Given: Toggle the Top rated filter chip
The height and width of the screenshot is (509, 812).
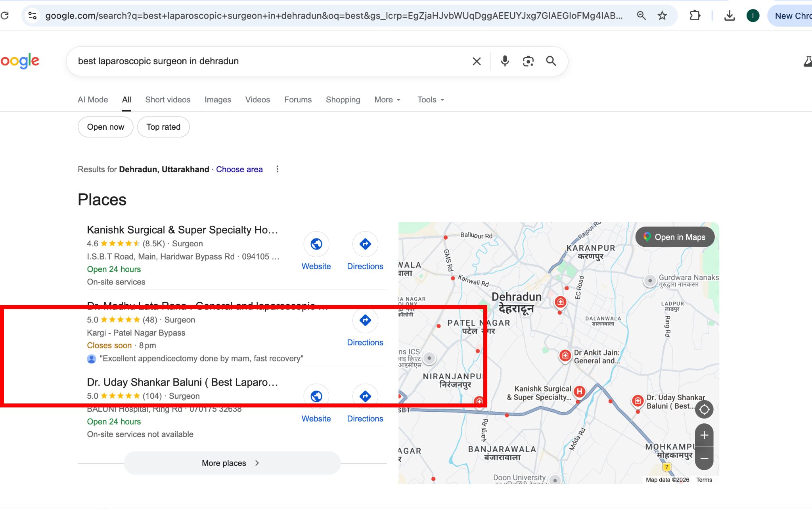Looking at the screenshot, I should [163, 127].
